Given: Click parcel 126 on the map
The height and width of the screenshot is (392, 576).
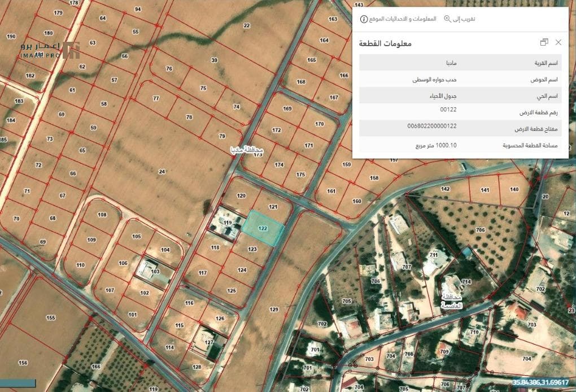Looking at the screenshot, I should pos(220,319).
